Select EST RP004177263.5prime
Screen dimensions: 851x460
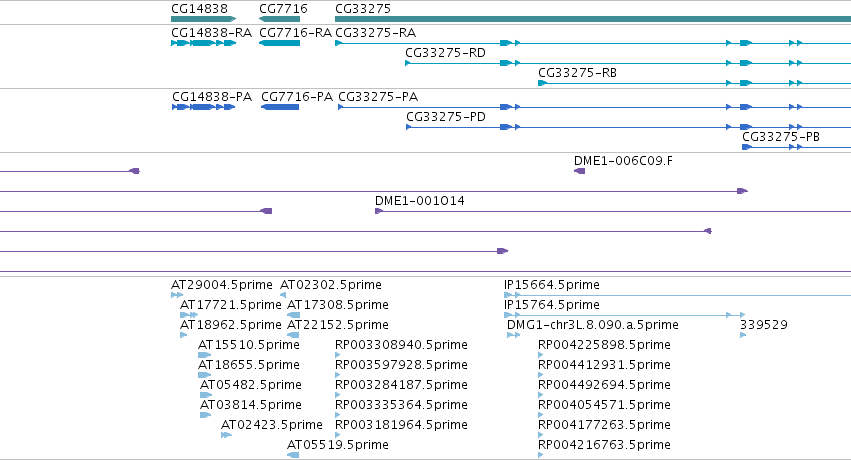pyautogui.click(x=604, y=425)
